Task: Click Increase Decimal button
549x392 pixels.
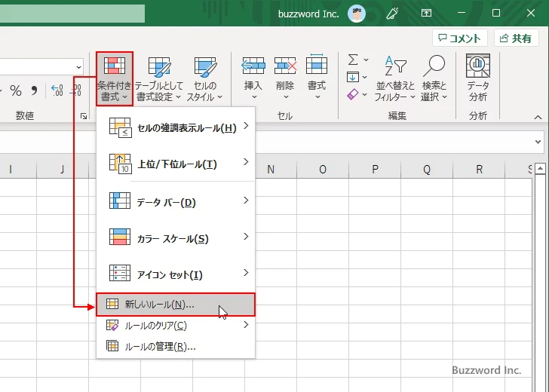Action: pyautogui.click(x=57, y=90)
